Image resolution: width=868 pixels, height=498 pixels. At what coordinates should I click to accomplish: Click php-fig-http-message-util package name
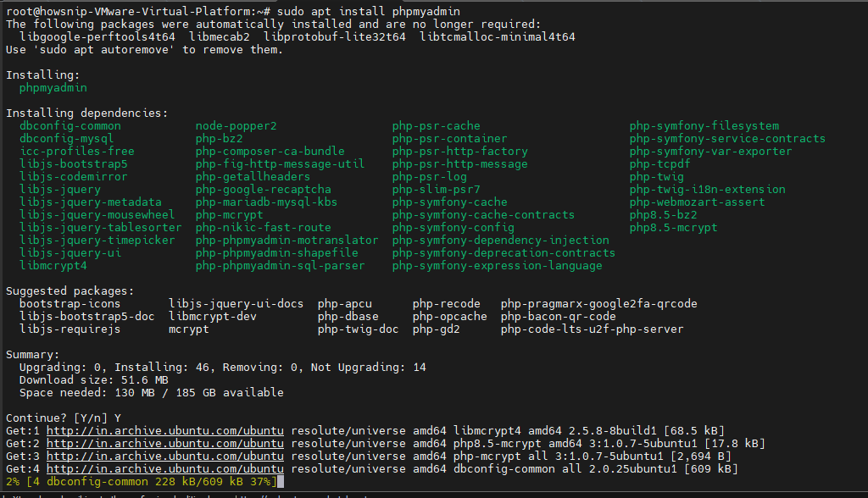[280, 164]
